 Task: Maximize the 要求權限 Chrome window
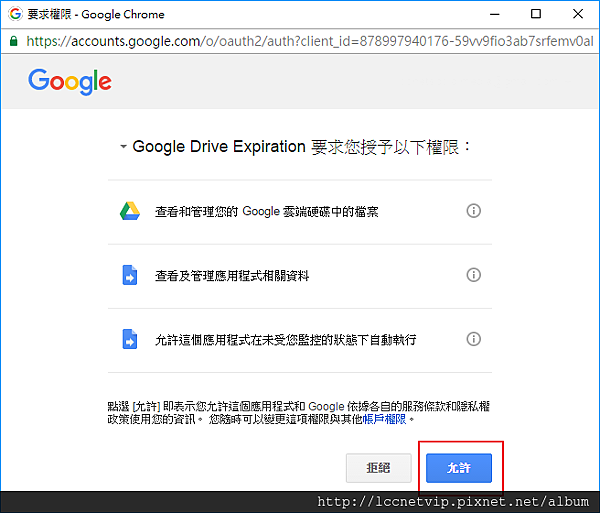536,14
